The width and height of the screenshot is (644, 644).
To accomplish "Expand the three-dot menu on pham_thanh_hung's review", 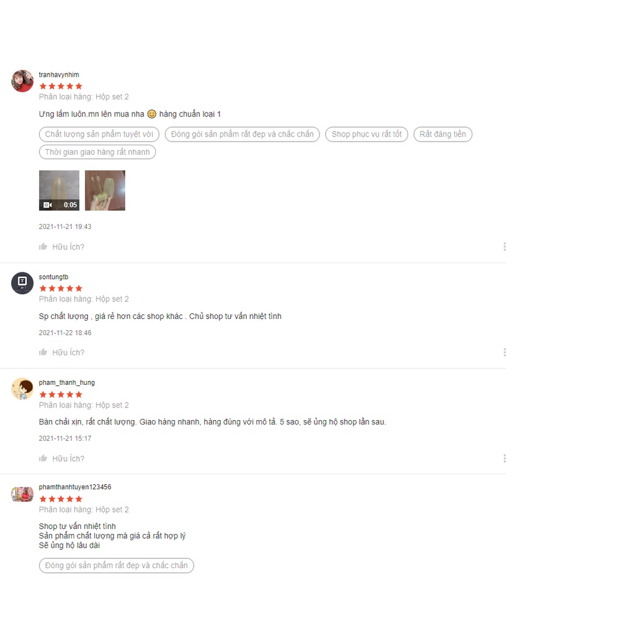I will 504,458.
